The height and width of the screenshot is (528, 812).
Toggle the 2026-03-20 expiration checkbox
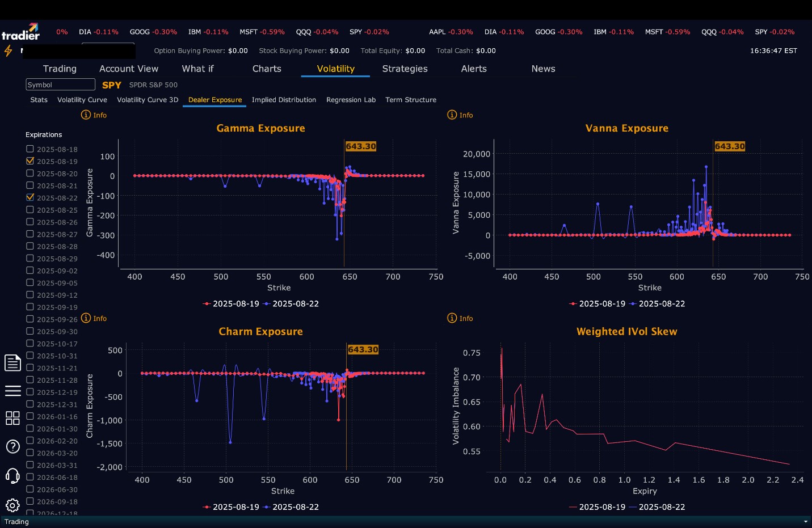(x=30, y=453)
